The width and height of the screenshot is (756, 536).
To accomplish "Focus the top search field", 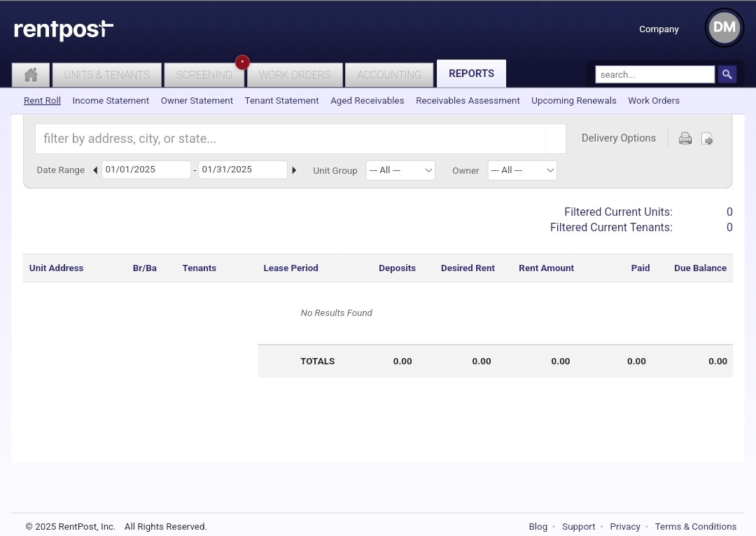I will tap(654, 74).
